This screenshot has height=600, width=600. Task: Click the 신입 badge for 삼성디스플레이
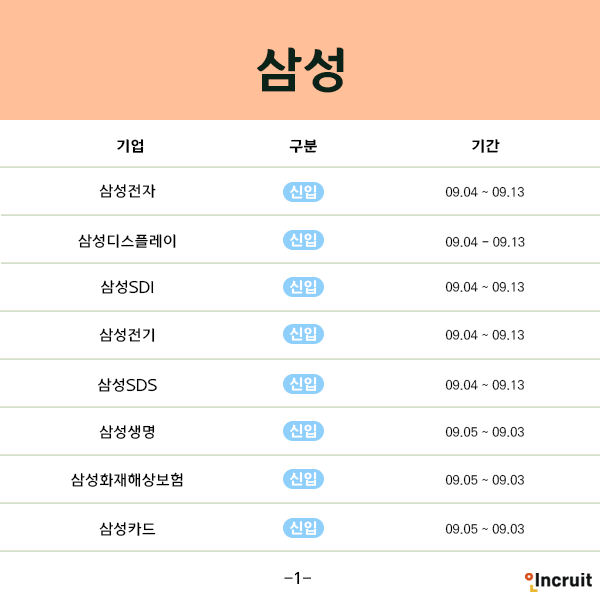point(303,240)
